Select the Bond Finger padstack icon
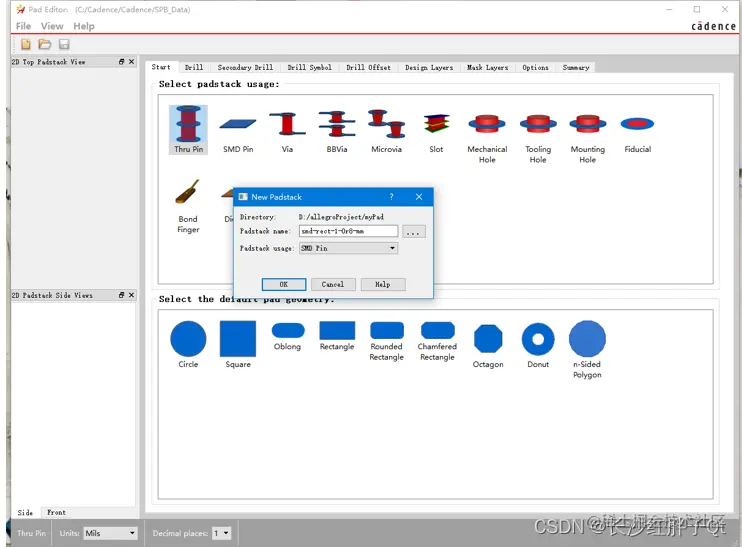The height and width of the screenshot is (547, 742). 188,206
